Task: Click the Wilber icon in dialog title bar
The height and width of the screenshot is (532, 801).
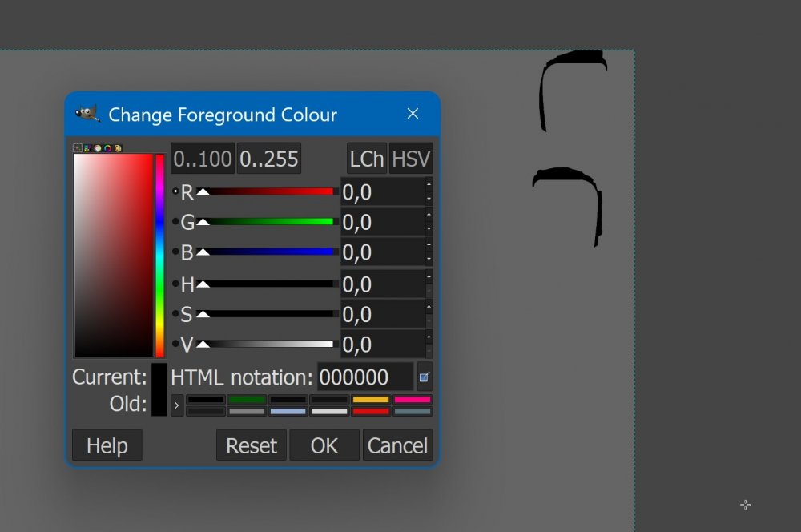Action: tap(87, 114)
